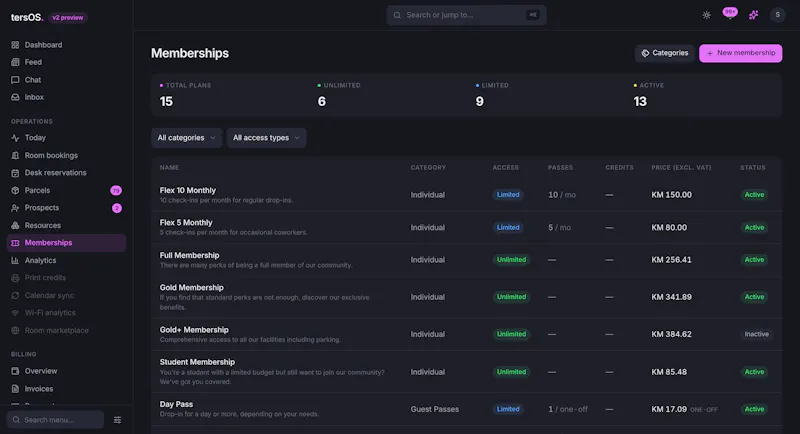Open notifications with 99+ badge

730,14
